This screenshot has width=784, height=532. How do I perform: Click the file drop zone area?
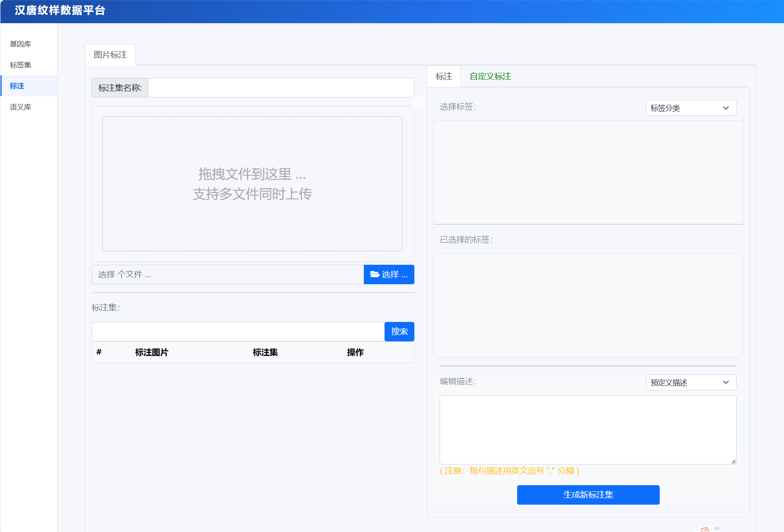252,184
